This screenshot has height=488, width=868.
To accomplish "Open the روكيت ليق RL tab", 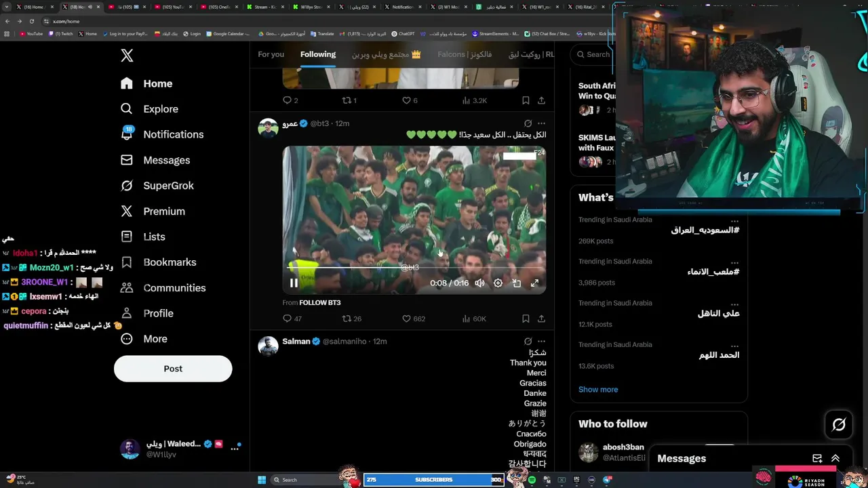I will point(531,54).
